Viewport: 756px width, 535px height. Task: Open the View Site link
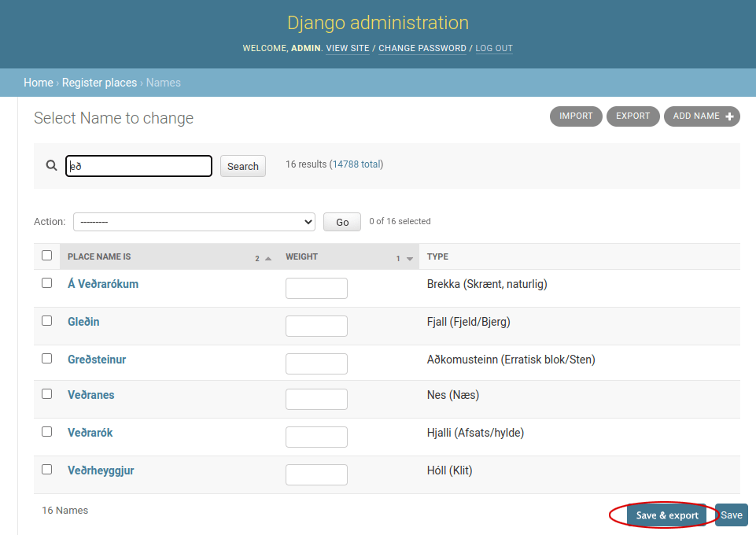(x=348, y=48)
